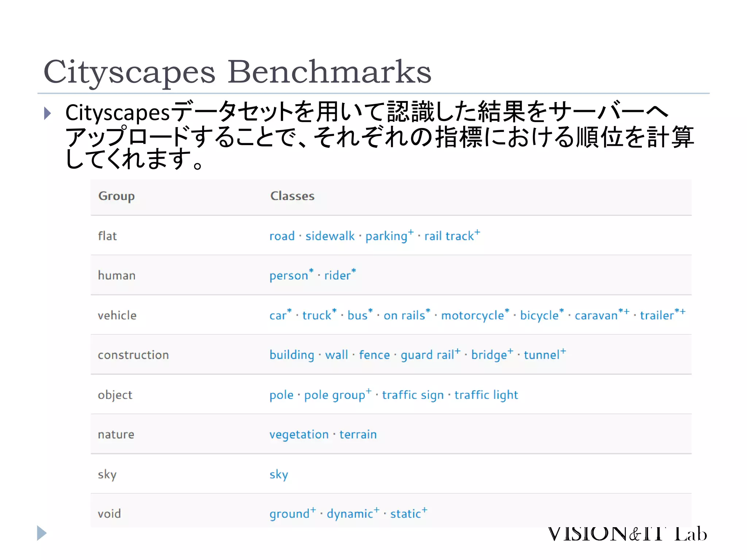Click the 'wall' class link
This screenshot has height=560, width=747.
tap(336, 355)
